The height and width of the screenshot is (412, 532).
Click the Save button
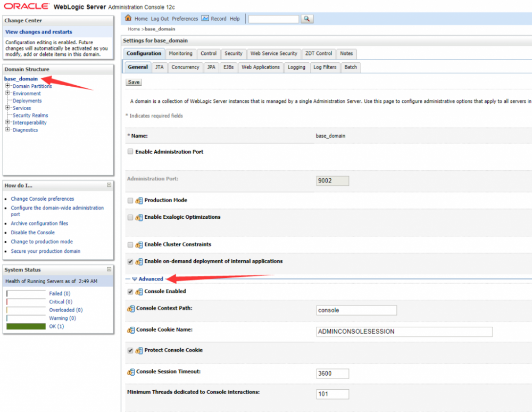click(x=134, y=82)
